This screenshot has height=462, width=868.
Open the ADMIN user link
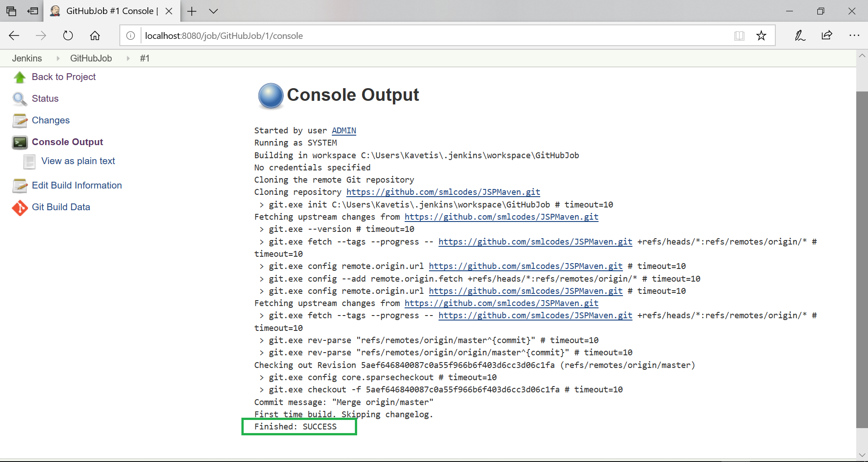[x=344, y=131]
